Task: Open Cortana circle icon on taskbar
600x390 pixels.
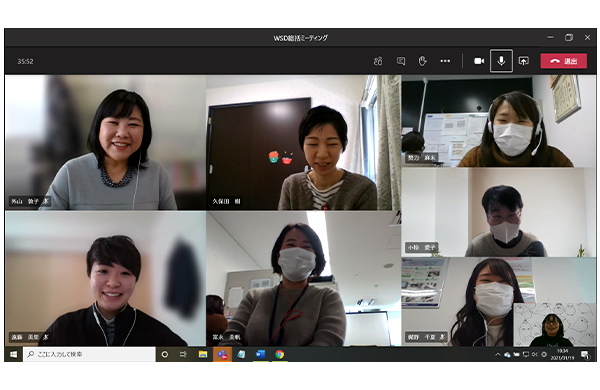Action: (x=165, y=354)
